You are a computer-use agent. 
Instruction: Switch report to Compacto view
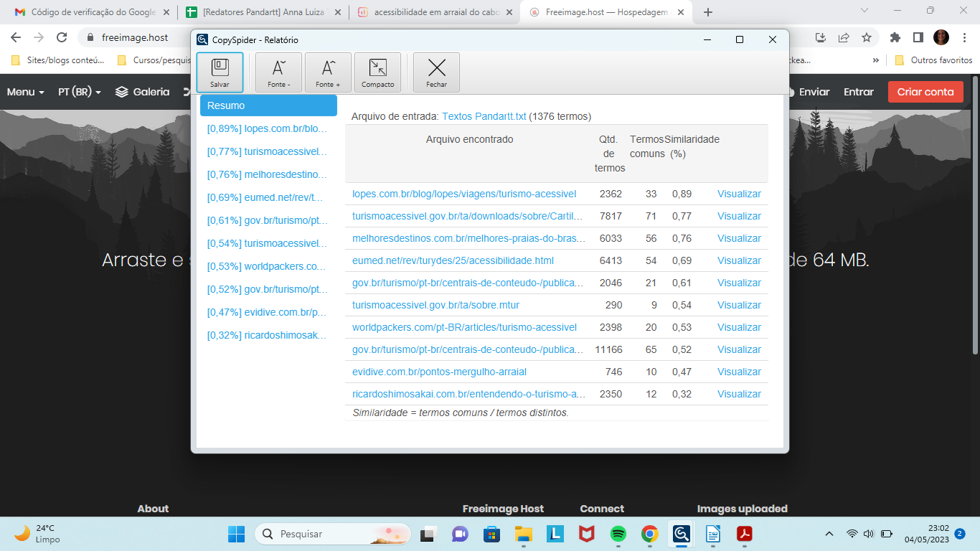(x=377, y=72)
